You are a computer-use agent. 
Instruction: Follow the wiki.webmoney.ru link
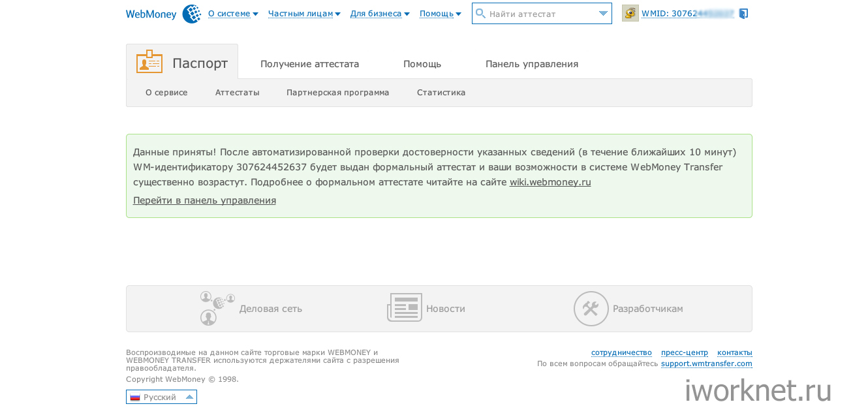tap(550, 182)
